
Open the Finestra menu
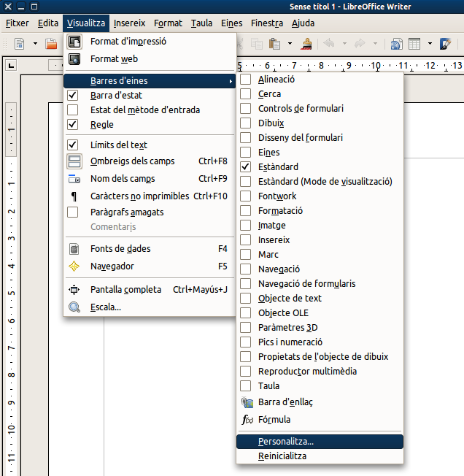(x=267, y=23)
